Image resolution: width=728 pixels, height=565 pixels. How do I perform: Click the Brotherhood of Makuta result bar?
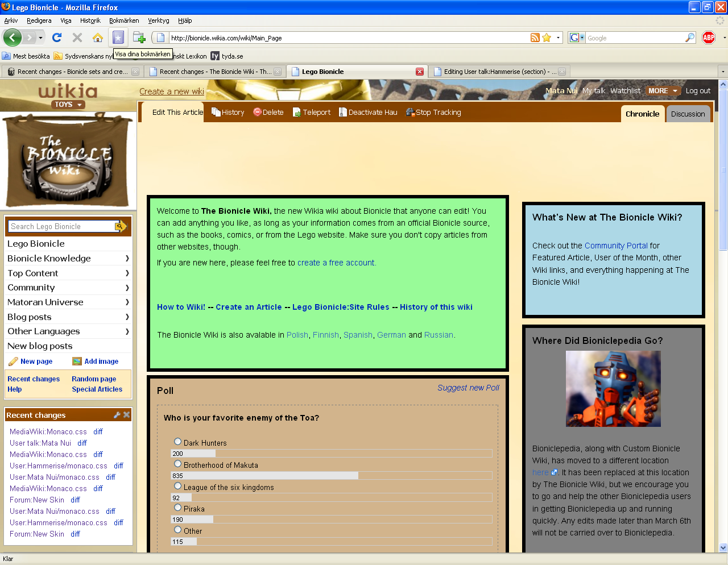coord(332,476)
